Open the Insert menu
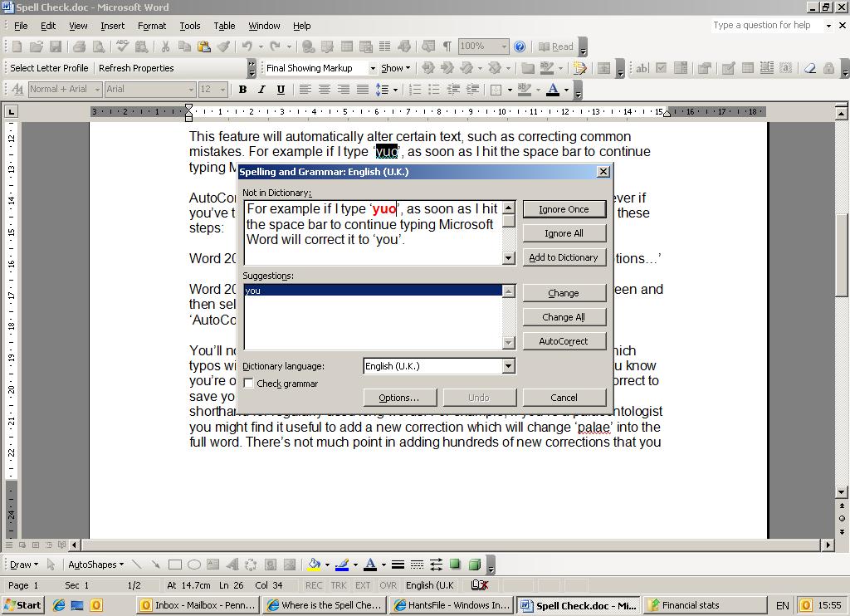The height and width of the screenshot is (616, 850). [x=112, y=26]
